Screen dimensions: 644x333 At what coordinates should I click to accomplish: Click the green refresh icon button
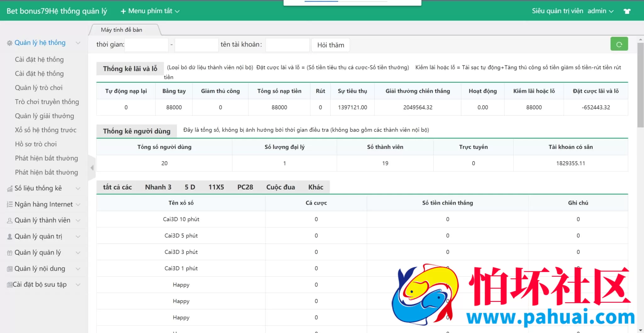[x=619, y=44]
